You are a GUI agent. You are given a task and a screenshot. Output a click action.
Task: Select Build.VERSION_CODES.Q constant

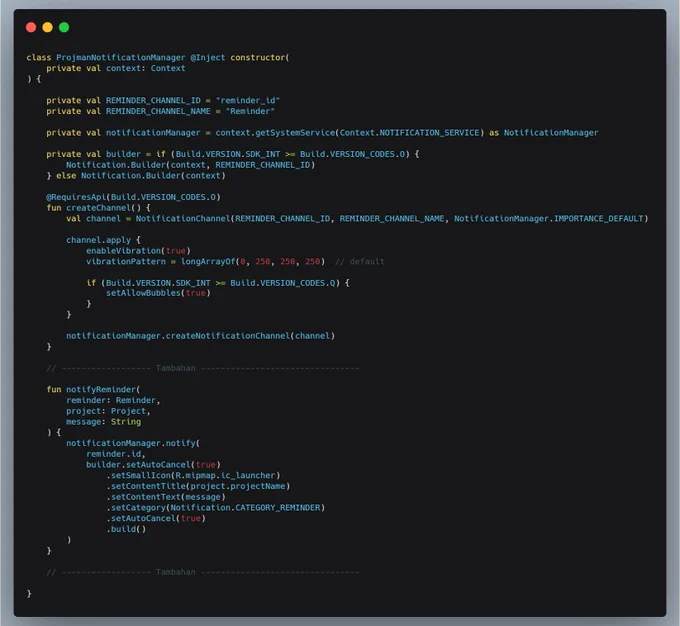coord(283,283)
